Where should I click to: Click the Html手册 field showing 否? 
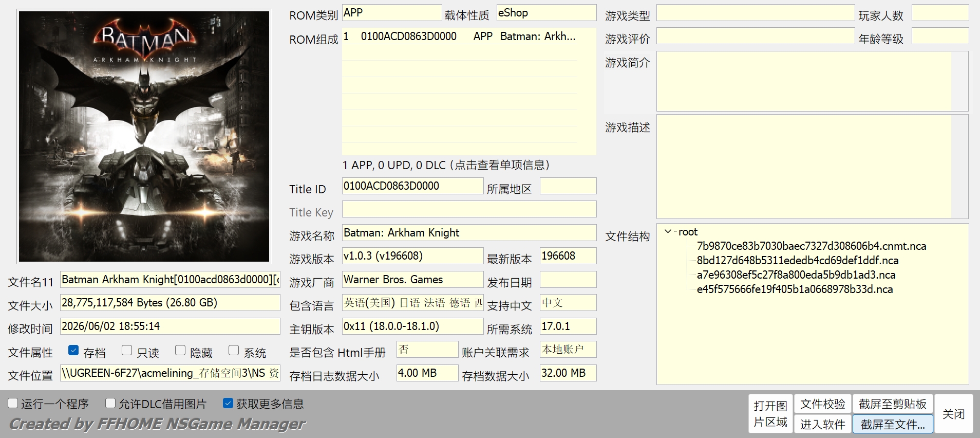[427, 350]
